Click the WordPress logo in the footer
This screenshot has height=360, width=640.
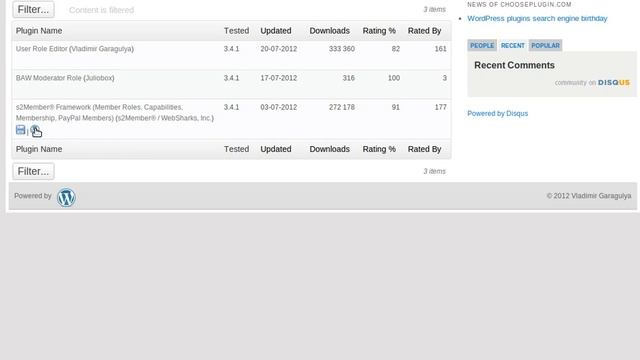[x=66, y=198]
